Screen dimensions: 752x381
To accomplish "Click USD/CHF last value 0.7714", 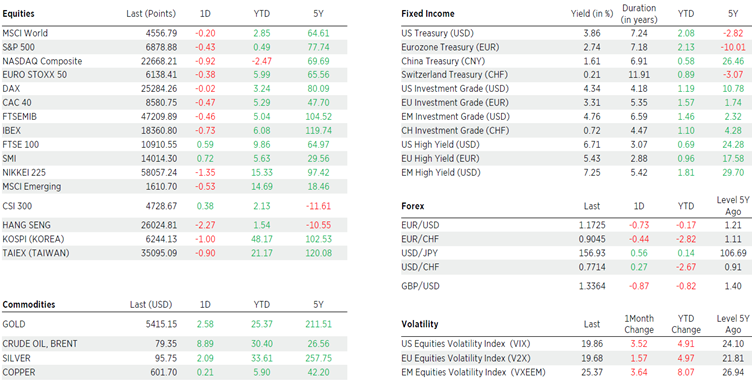I will tap(592, 267).
